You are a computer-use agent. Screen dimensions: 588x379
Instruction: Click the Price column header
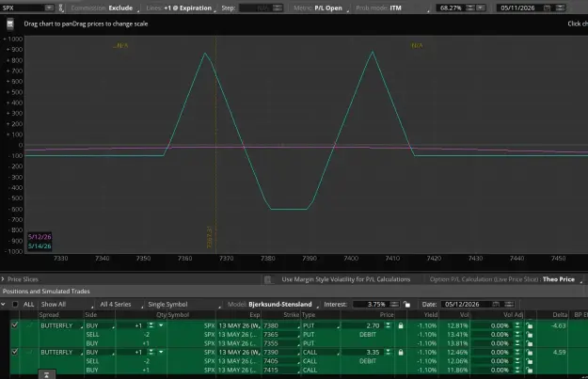(x=387, y=315)
